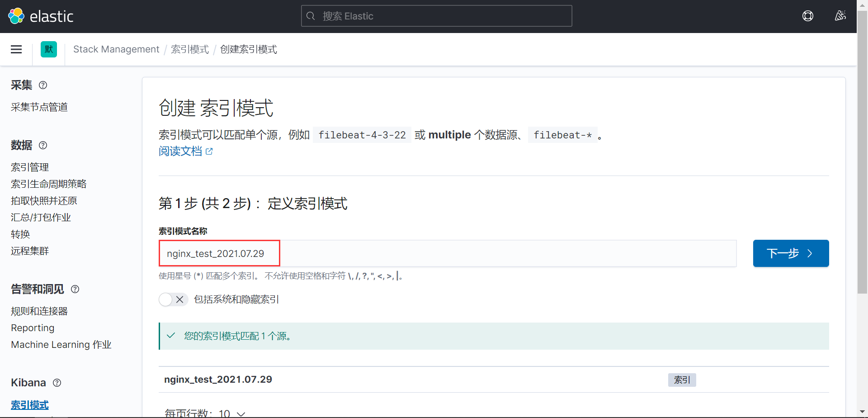This screenshot has height=418, width=868.
Task: Open Reporting in sidebar
Action: click(x=33, y=328)
